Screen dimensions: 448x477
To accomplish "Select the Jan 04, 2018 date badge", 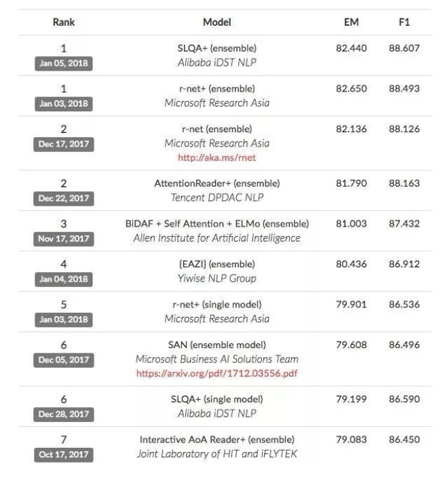I will (x=64, y=279).
